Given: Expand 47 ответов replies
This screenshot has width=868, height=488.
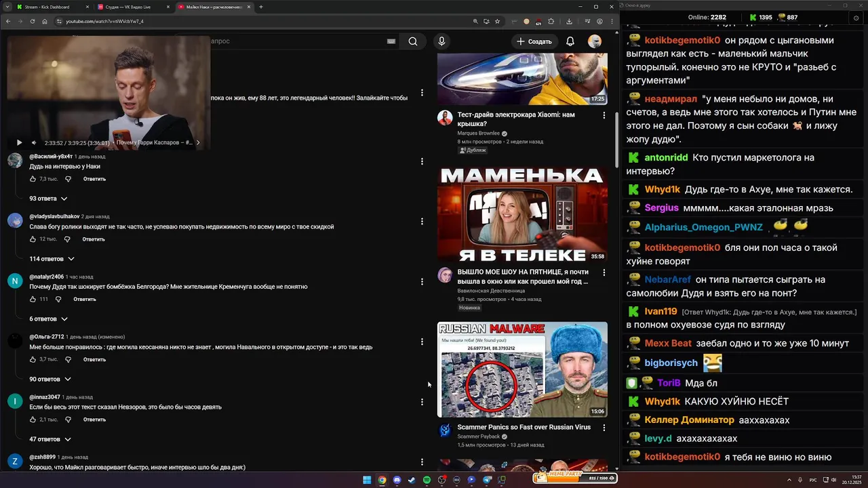Looking at the screenshot, I should point(50,439).
